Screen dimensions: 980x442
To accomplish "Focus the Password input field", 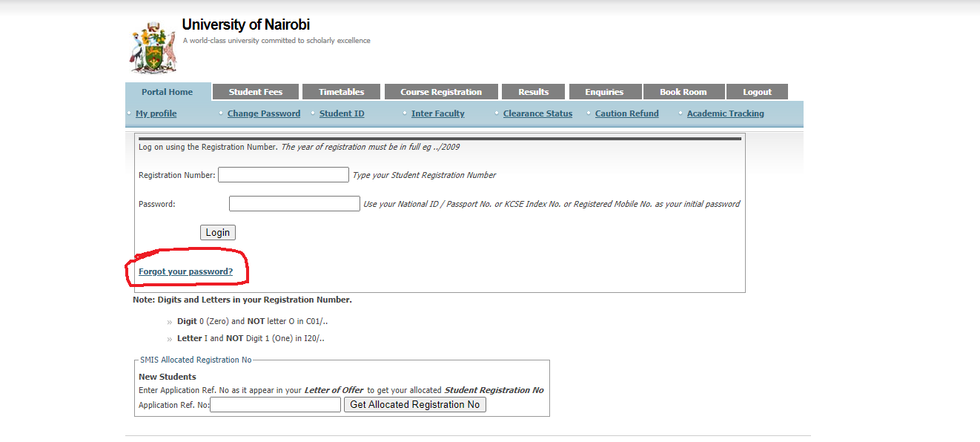I will [294, 203].
